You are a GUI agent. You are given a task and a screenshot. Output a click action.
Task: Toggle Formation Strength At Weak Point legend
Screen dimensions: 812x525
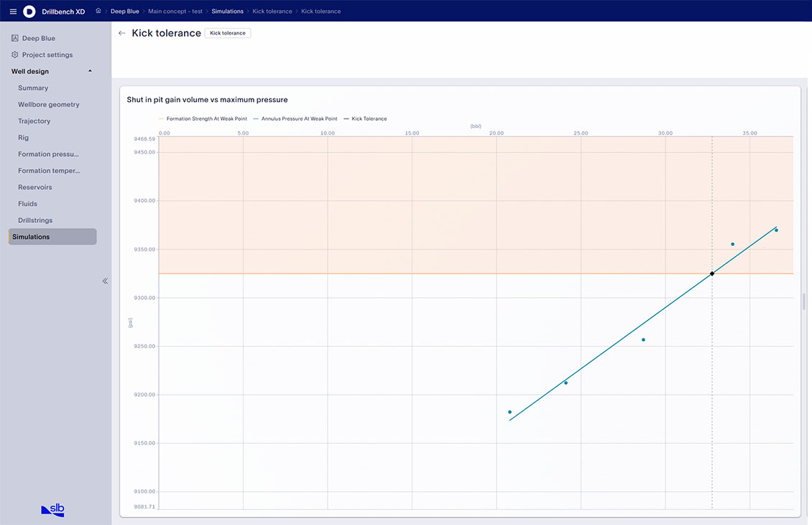click(x=205, y=119)
